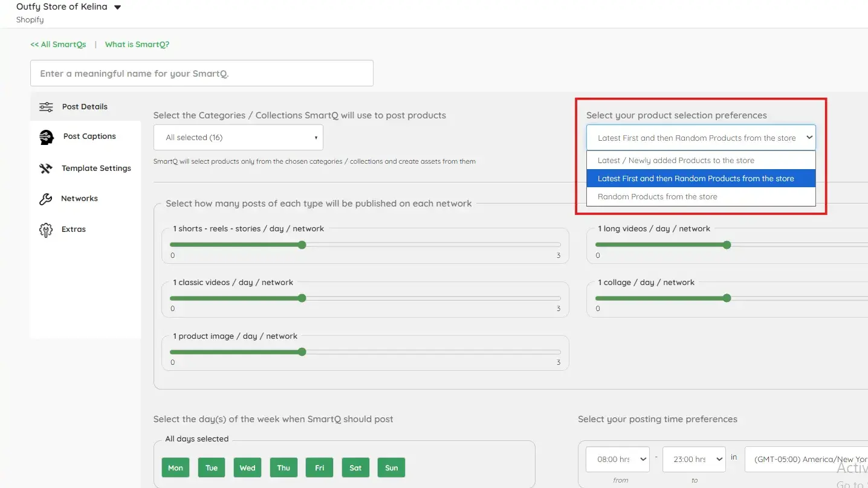
Task: Click the Post Details sliders icon
Action: click(x=46, y=107)
